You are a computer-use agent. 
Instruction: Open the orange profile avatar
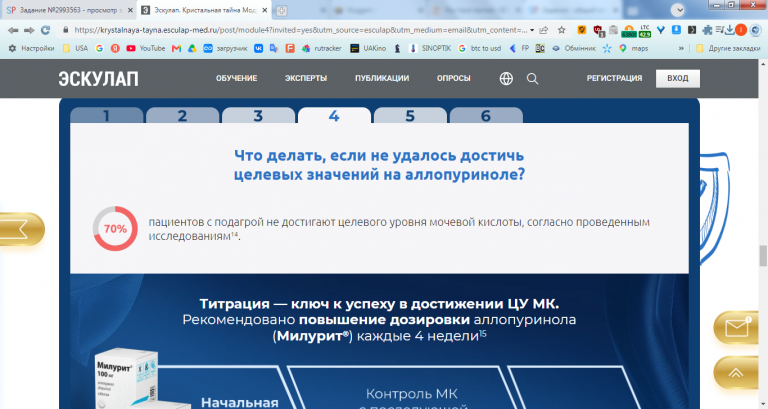(741, 30)
